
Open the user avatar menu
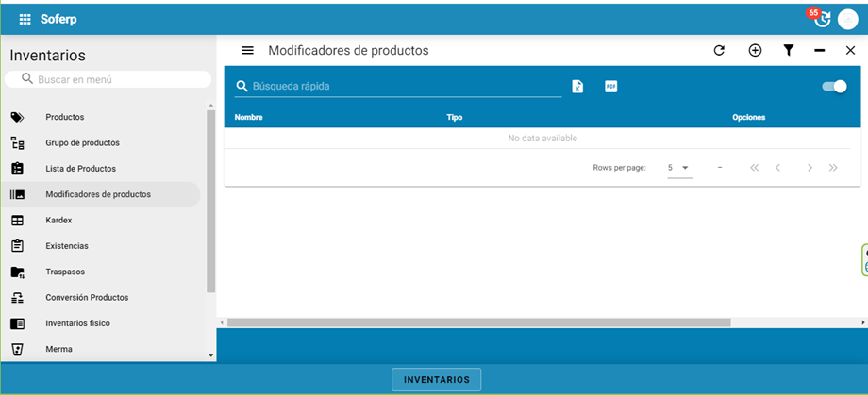click(x=847, y=20)
